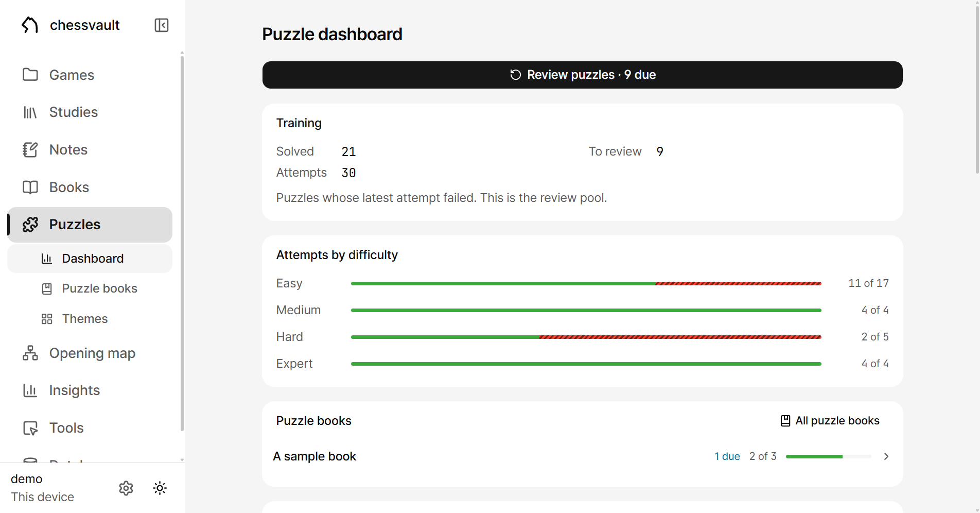
Task: Click the Tools cursor icon
Action: (x=30, y=428)
